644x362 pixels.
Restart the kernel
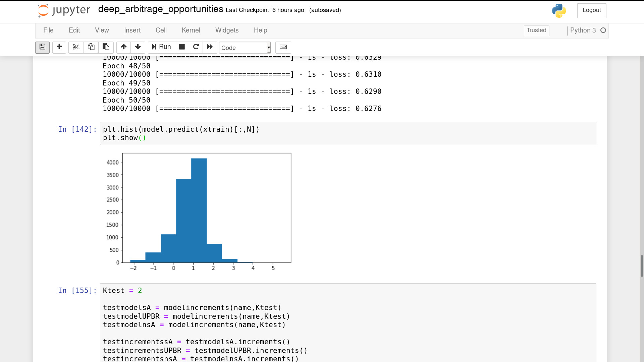(x=196, y=47)
